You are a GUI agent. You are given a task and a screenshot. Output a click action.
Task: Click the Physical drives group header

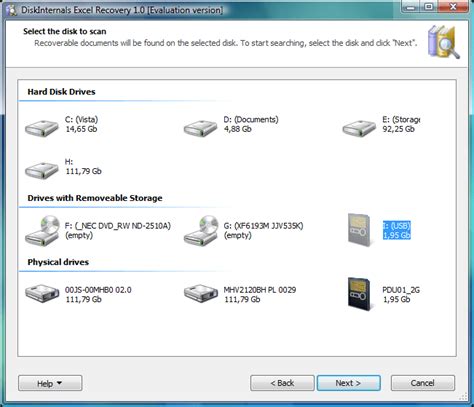(x=58, y=262)
